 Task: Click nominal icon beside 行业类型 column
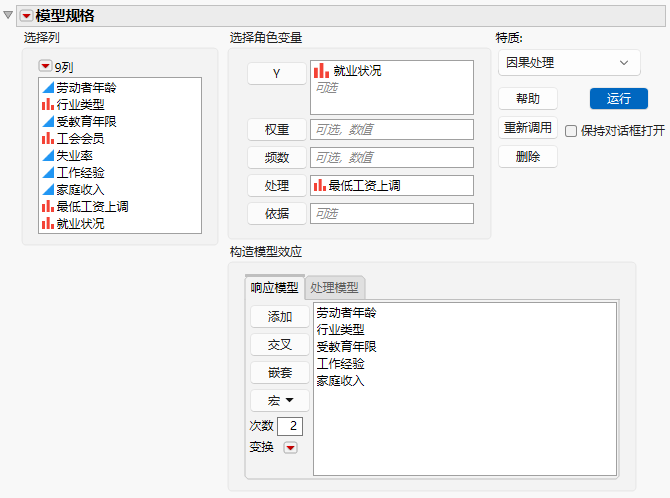click(48, 104)
